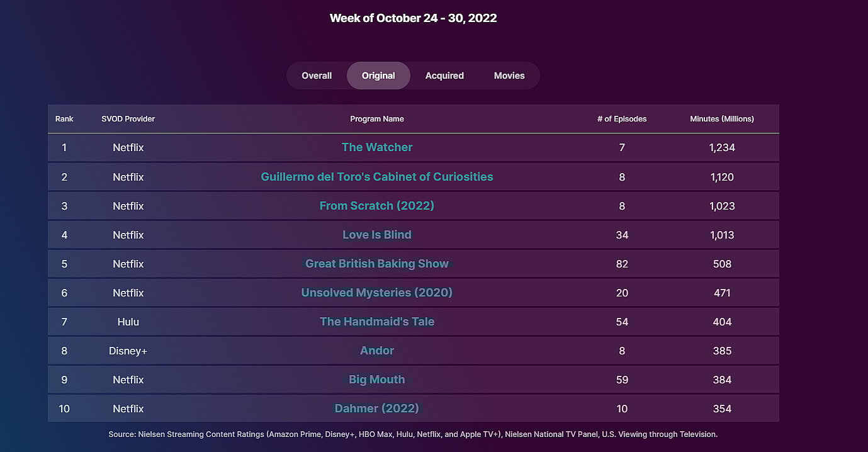Open The Watcher program link
This screenshot has width=868, height=452.
click(377, 147)
